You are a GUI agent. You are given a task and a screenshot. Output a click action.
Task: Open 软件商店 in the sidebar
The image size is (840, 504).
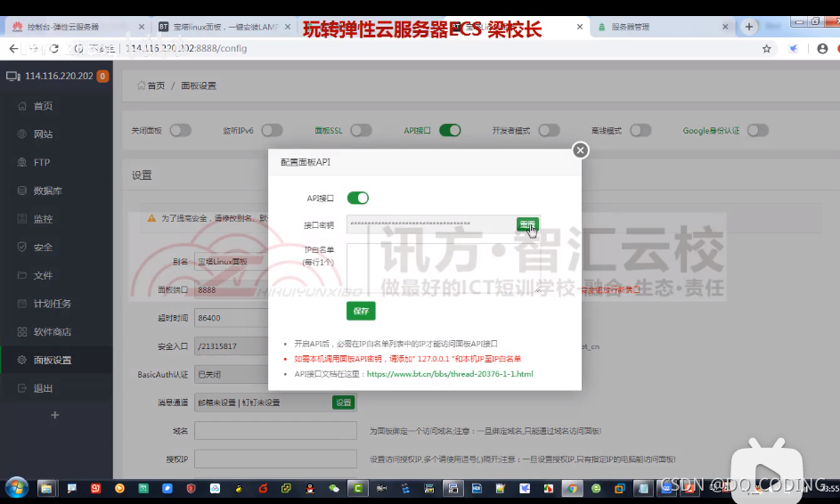pos(52,331)
